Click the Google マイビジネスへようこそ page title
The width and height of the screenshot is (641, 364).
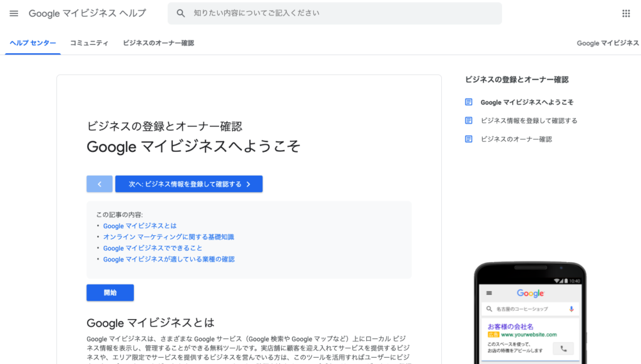tap(194, 146)
